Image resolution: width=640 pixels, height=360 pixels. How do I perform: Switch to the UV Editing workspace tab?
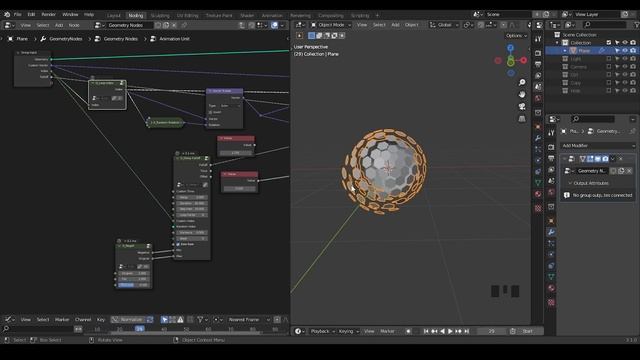pos(187,16)
